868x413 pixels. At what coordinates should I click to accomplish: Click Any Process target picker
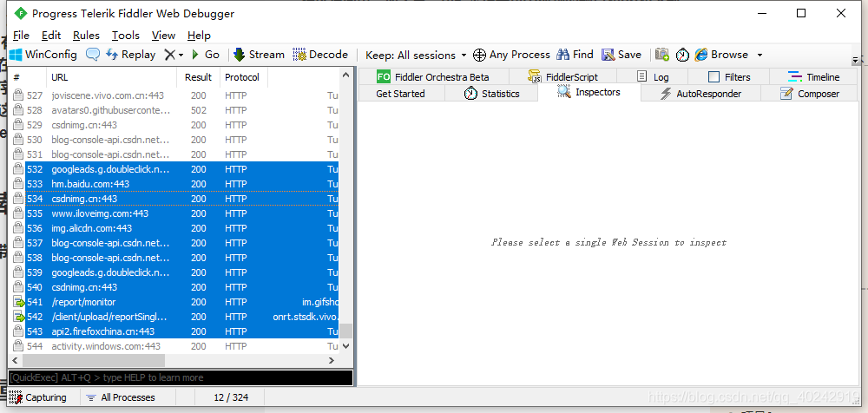point(511,55)
